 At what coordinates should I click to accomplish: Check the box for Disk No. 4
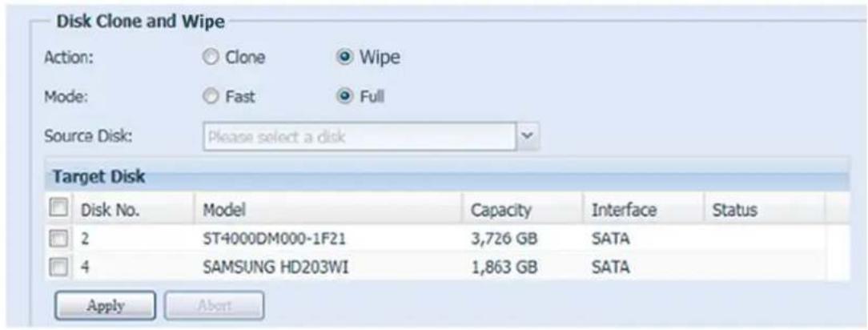[x=59, y=264]
